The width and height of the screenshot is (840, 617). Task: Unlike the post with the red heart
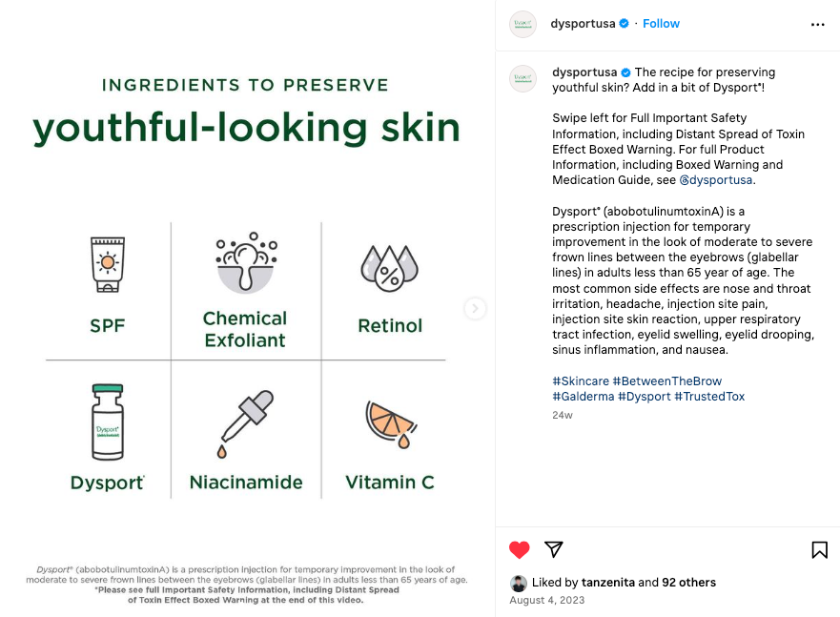click(519, 549)
